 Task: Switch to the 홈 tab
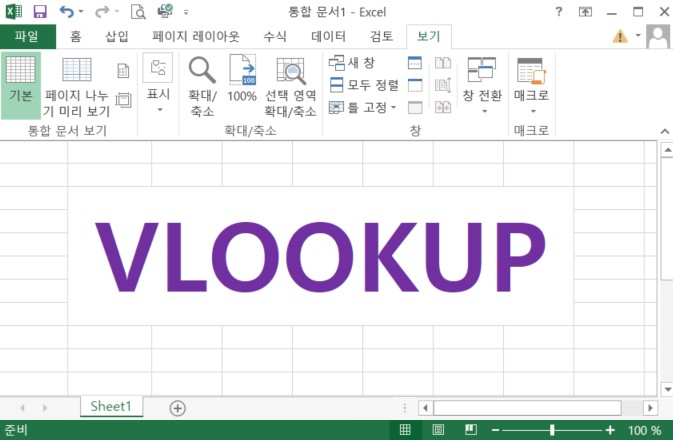click(76, 36)
